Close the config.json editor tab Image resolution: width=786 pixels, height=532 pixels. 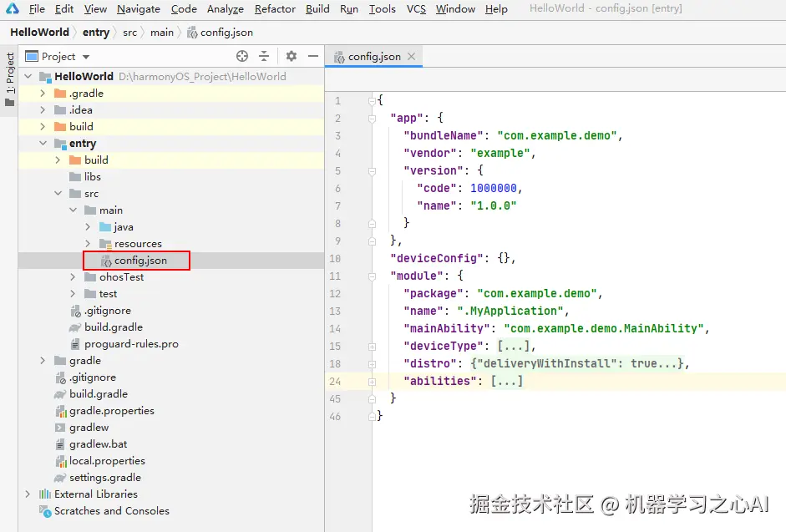(x=412, y=56)
